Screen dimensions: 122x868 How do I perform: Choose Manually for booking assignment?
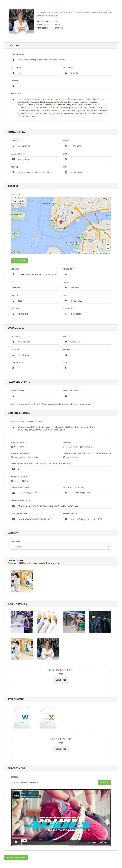pos(29,457)
